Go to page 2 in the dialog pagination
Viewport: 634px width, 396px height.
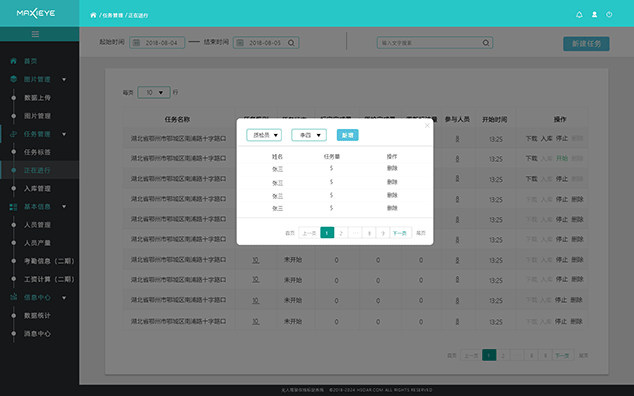point(341,233)
